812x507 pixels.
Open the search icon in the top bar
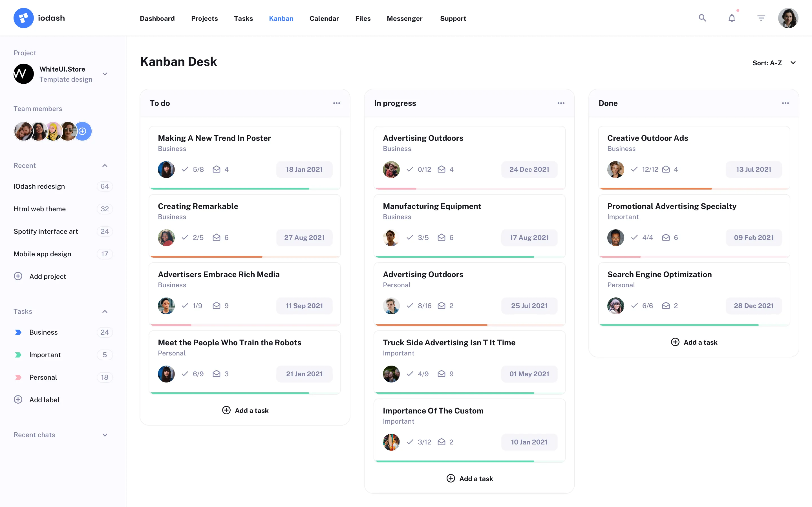coord(702,18)
